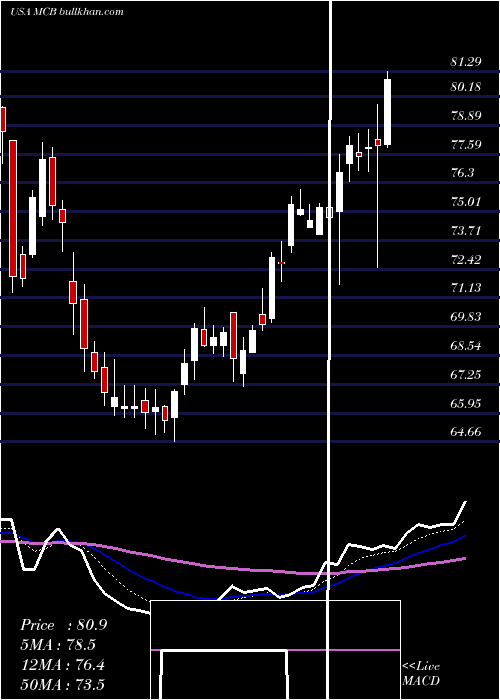The width and height of the screenshot is (500, 700).
Task: Click the USA MCB bullkhan.com title text
Action: 67,12
